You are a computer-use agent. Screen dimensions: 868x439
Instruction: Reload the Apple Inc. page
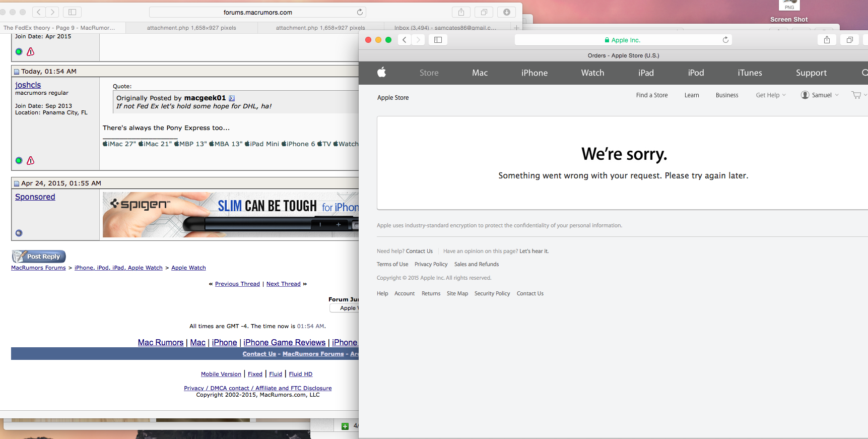pyautogui.click(x=725, y=40)
